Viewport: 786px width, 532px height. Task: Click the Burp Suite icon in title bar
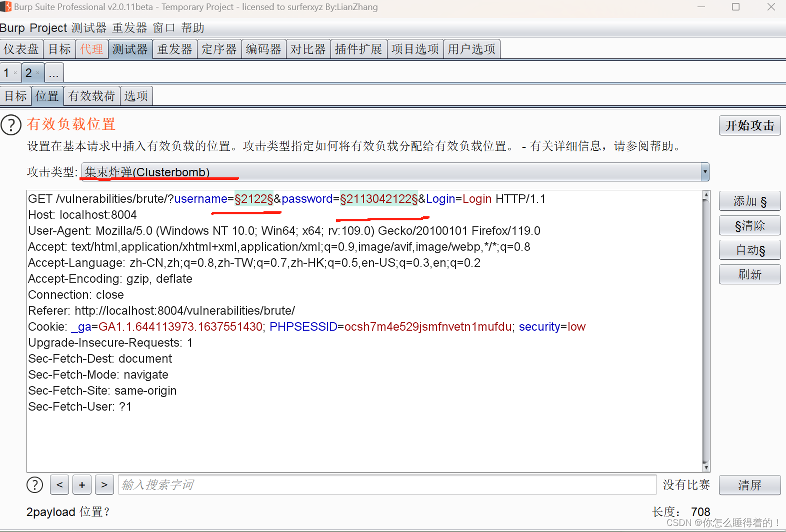click(5, 7)
